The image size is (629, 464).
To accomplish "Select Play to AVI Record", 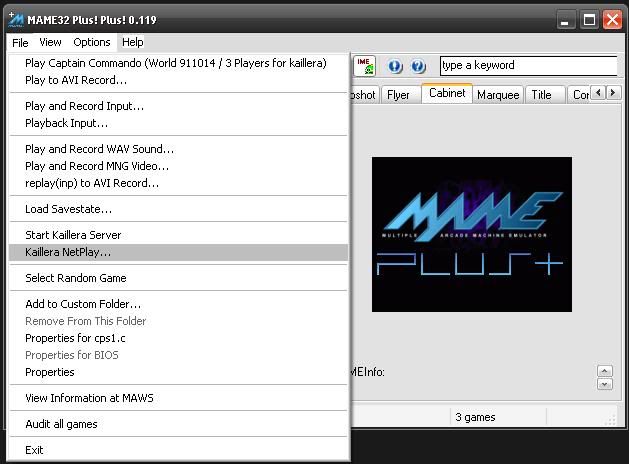I will (179, 80).
